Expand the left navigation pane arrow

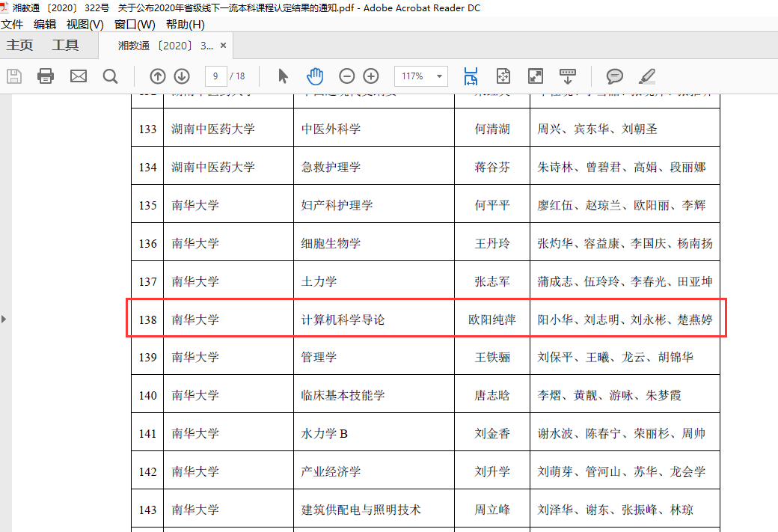click(x=4, y=319)
